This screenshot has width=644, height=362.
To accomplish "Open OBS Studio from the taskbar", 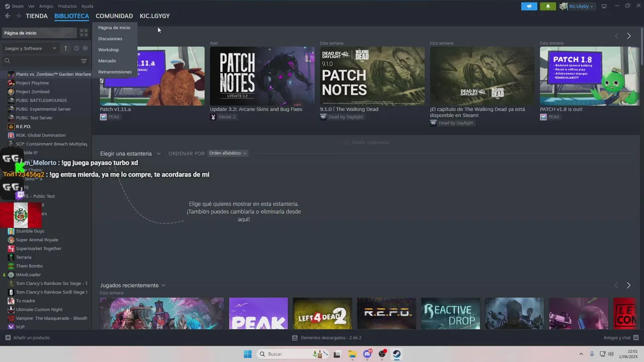I will [x=382, y=354].
